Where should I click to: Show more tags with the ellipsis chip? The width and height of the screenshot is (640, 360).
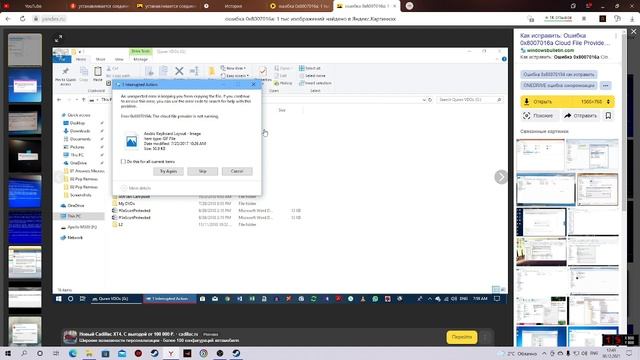pos(606,86)
